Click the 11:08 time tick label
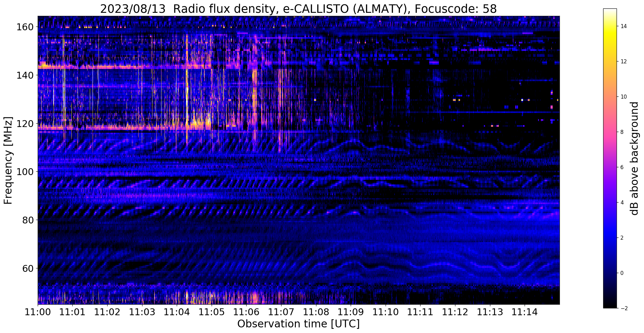The height and width of the screenshot is (333, 644). [x=316, y=311]
